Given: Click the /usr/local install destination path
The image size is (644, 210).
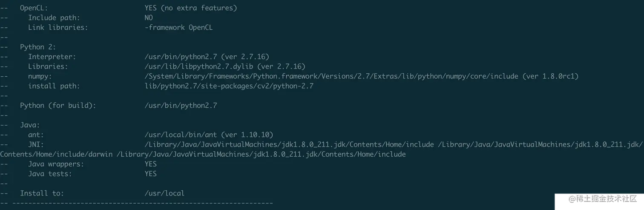Looking at the screenshot, I should click(164, 193).
